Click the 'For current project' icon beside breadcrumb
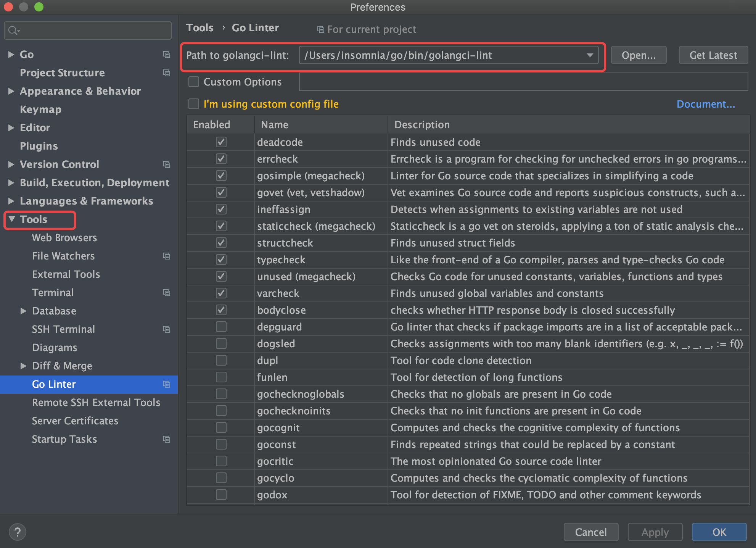This screenshot has height=548, width=756. point(320,29)
